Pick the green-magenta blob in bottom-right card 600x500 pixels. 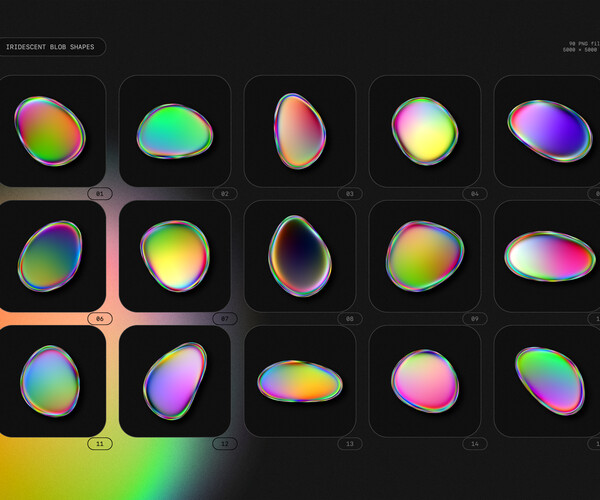click(550, 381)
